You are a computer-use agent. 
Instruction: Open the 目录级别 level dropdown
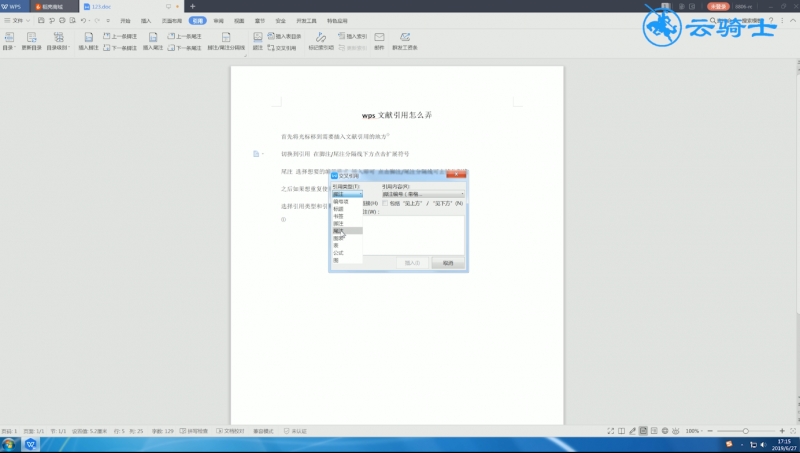(x=58, y=41)
